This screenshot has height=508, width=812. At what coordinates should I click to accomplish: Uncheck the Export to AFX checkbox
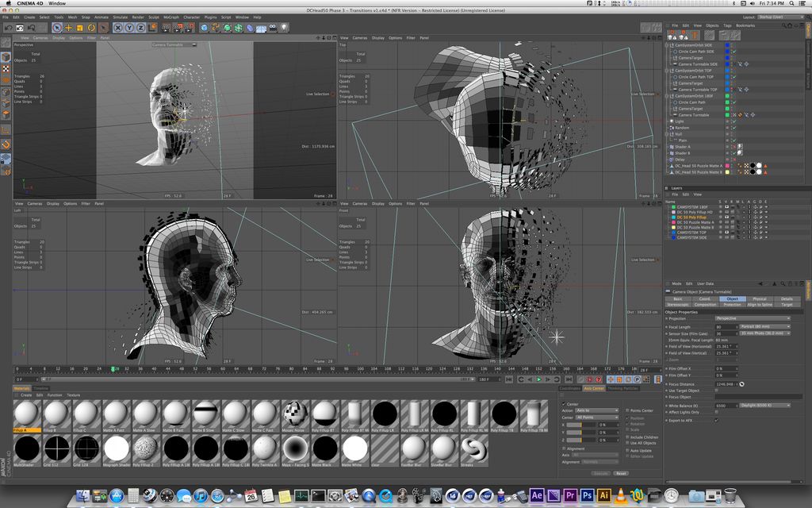point(717,420)
